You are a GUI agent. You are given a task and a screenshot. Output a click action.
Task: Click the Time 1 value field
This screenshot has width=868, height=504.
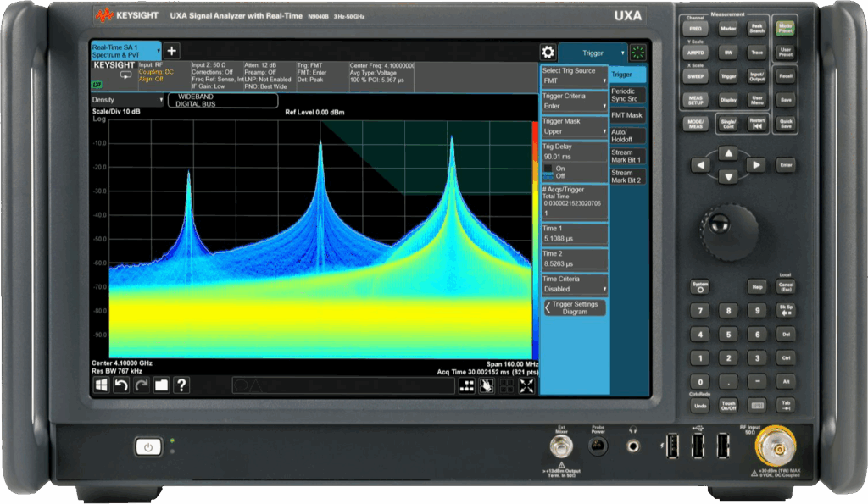pos(574,239)
